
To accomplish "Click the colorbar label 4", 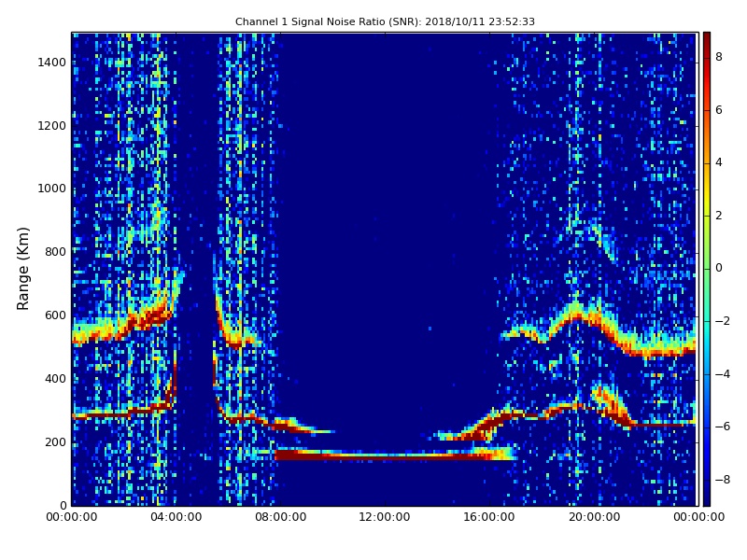I will click(x=718, y=162).
